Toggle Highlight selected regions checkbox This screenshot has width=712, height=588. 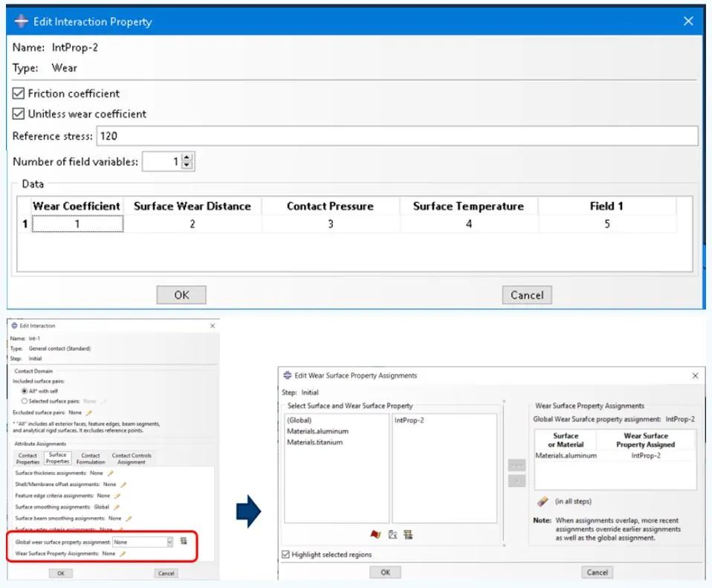point(285,555)
